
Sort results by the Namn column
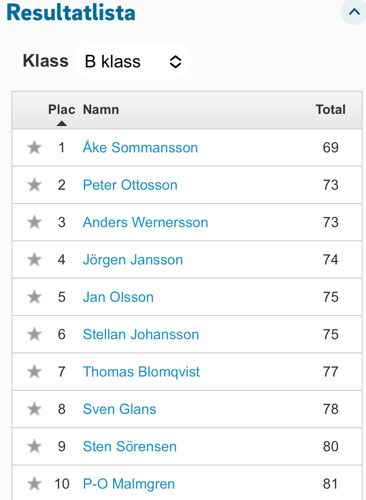(101, 109)
